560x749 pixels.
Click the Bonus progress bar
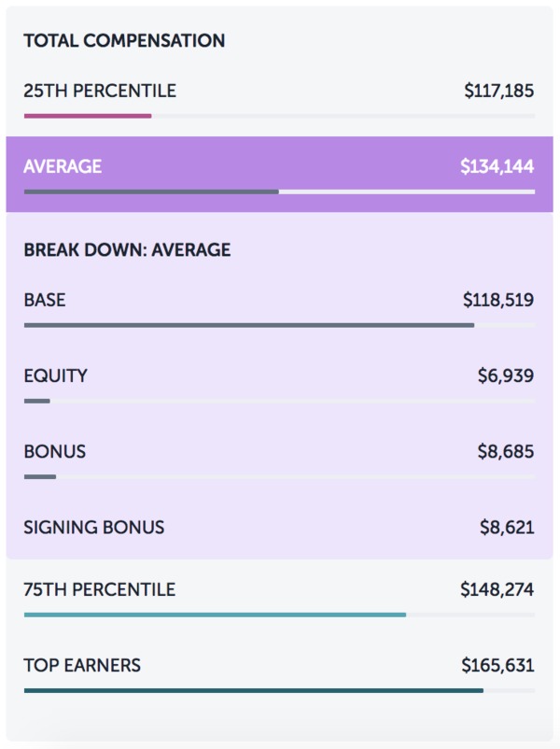[40, 476]
